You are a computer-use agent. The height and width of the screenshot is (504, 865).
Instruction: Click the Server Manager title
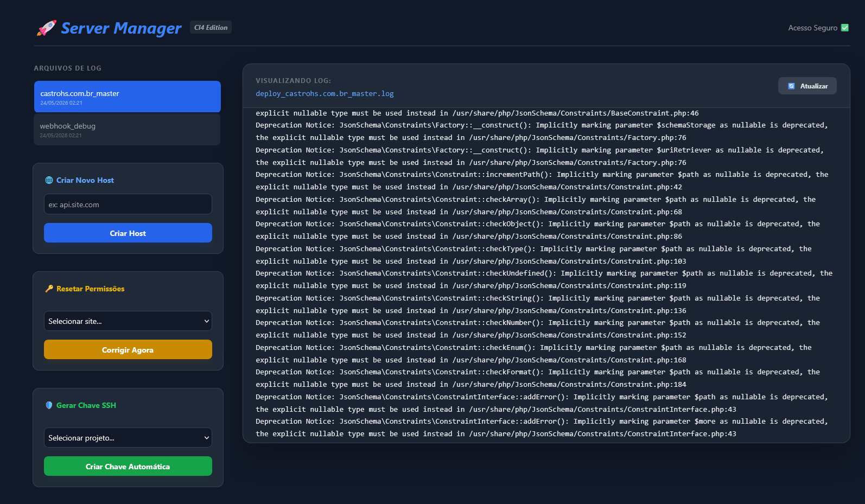coord(121,28)
